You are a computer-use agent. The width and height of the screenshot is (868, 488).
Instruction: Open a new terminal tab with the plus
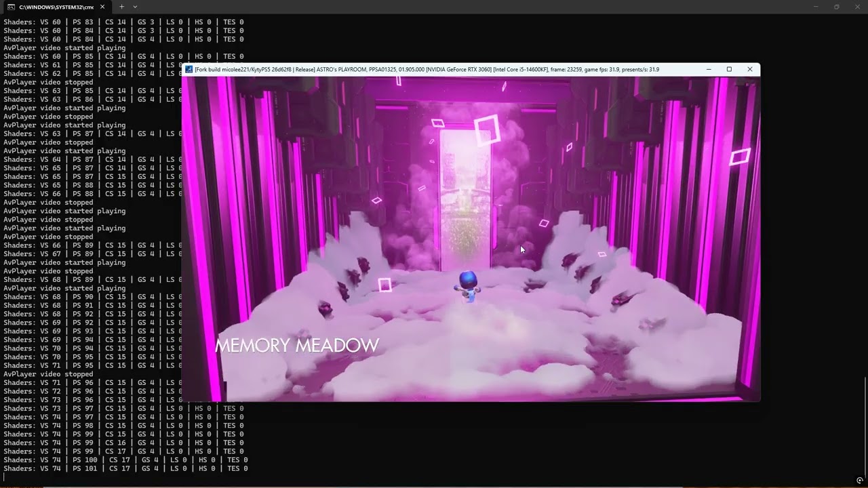coord(121,7)
